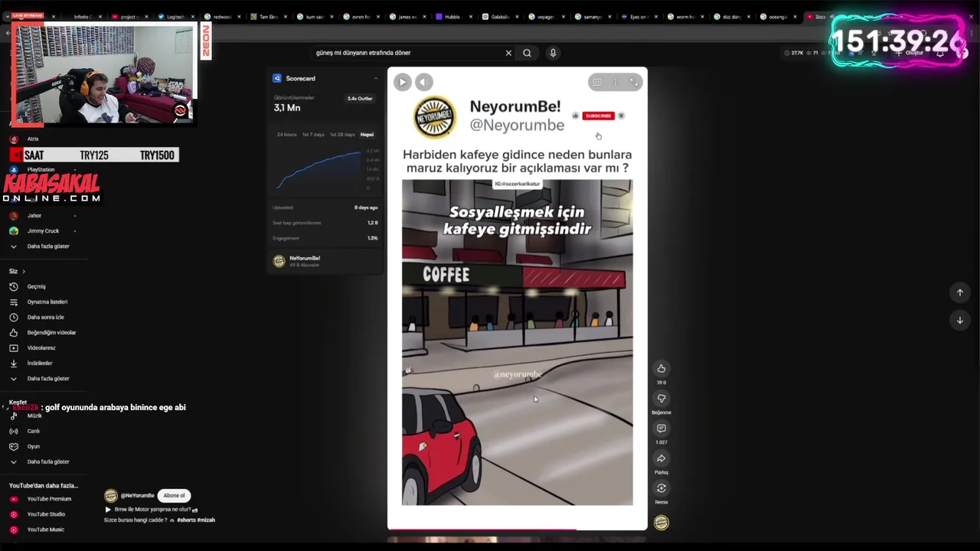Select the 24 hours range
The image size is (980, 551).
point(286,135)
